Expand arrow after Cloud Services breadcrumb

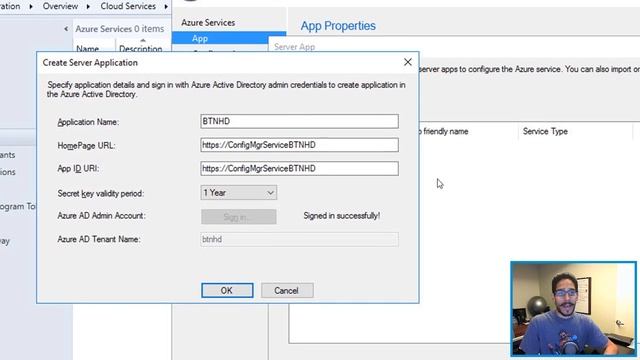click(166, 7)
